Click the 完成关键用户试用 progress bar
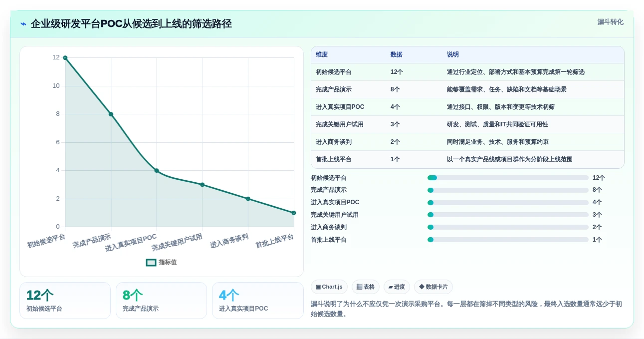Image resolution: width=644 pixels, height=339 pixels. pyautogui.click(x=508, y=215)
